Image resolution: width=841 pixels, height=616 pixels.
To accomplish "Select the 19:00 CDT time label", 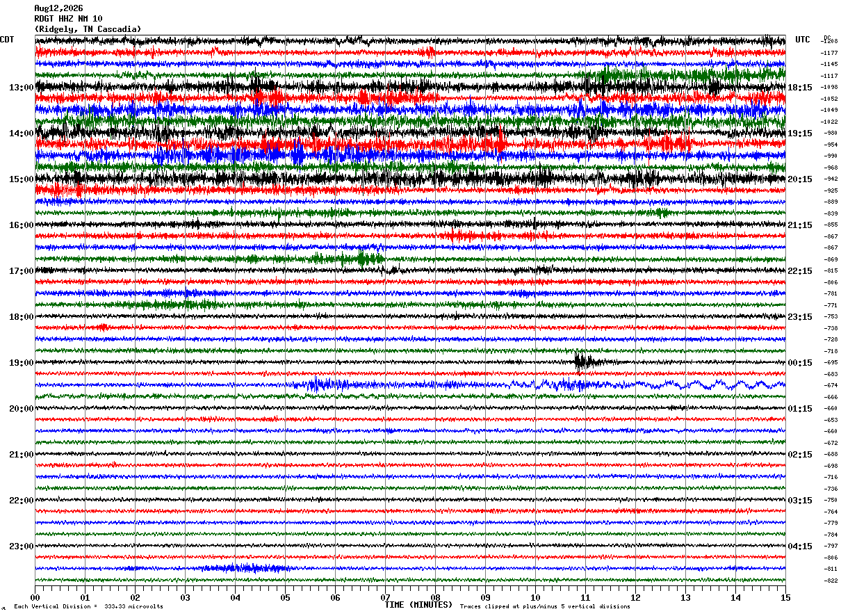I will [22, 363].
